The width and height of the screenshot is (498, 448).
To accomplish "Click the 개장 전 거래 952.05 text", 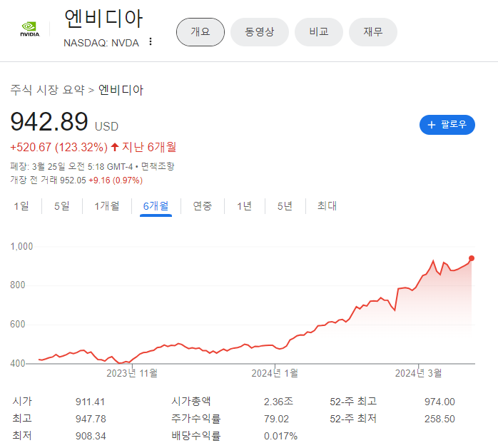I will pos(48,180).
